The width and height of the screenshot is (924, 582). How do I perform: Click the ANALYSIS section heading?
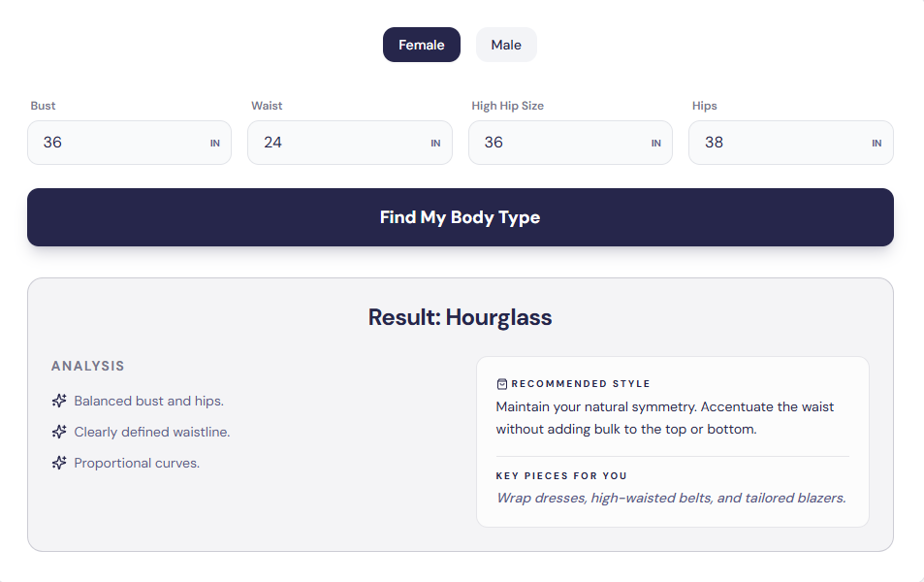click(88, 366)
